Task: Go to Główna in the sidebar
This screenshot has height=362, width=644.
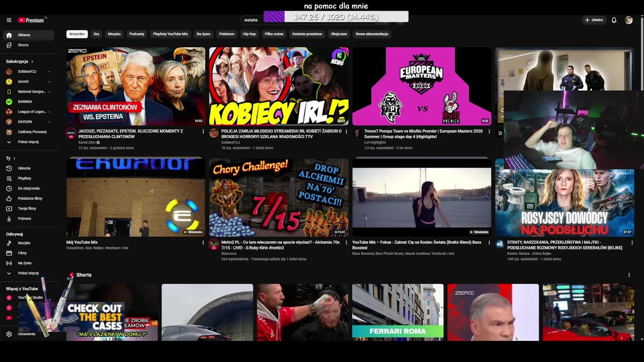Action: (x=29, y=35)
